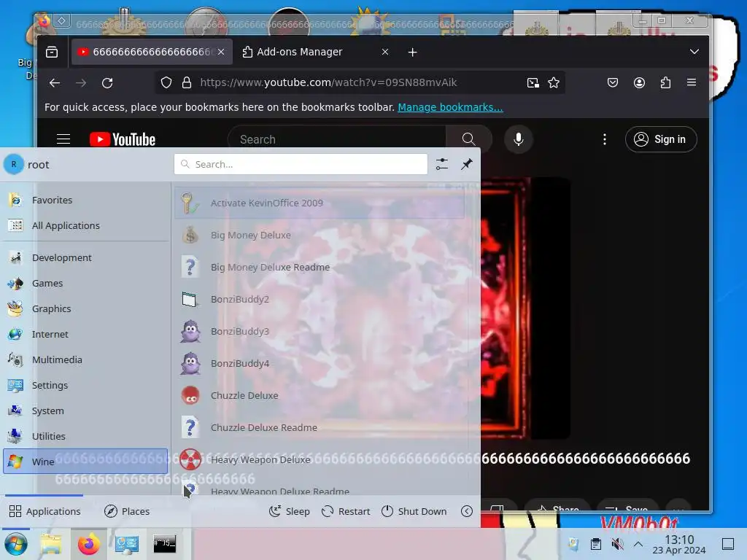Switch to Applications tab in launcher
Viewport: 747px width, 560px height.
click(x=44, y=511)
